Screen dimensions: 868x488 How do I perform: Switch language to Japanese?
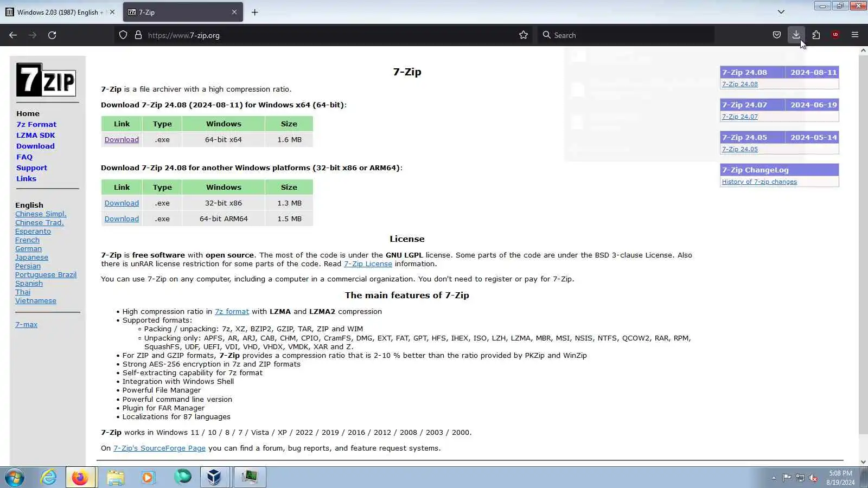pos(31,257)
